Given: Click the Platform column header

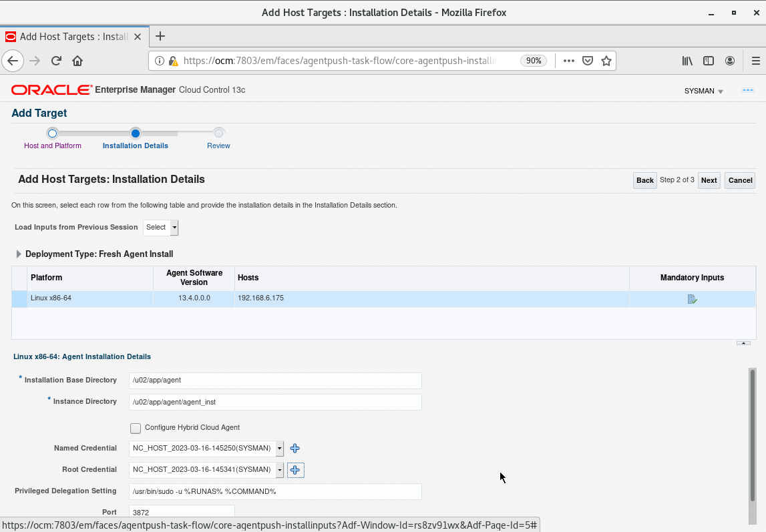Looking at the screenshot, I should 90,278.
